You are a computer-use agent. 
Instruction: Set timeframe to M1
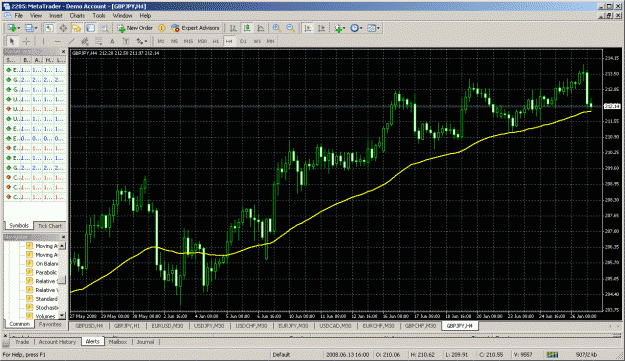(x=161, y=41)
